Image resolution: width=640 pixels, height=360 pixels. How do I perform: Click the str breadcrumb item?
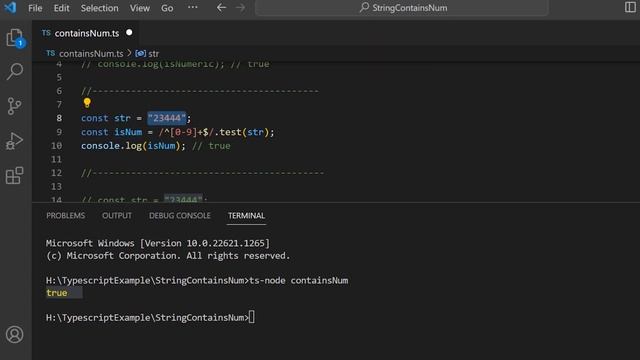[153, 53]
